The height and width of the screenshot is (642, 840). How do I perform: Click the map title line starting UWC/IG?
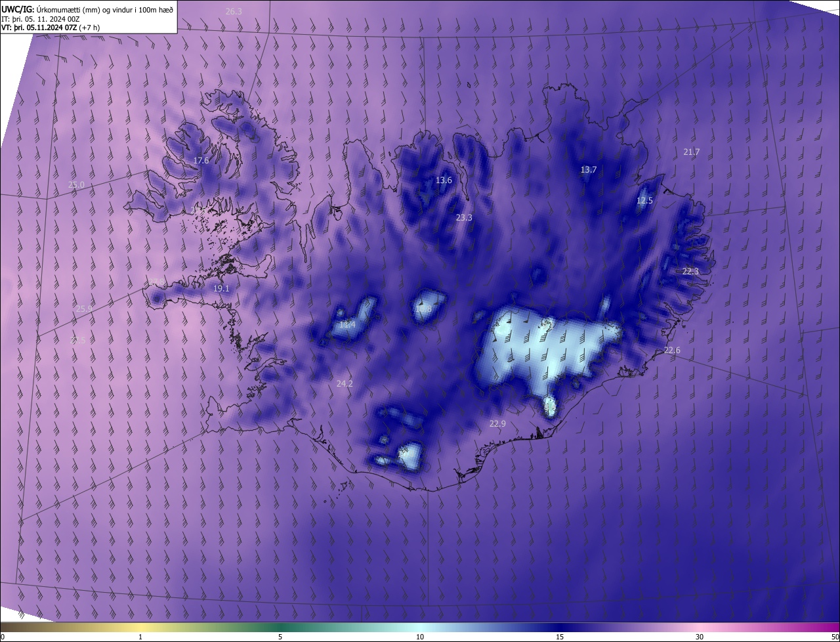point(87,9)
